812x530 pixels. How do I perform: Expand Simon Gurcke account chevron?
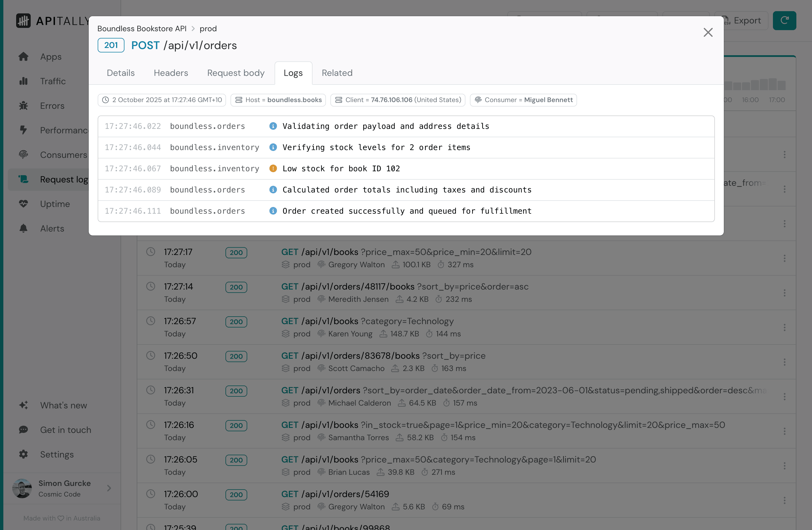click(x=109, y=488)
